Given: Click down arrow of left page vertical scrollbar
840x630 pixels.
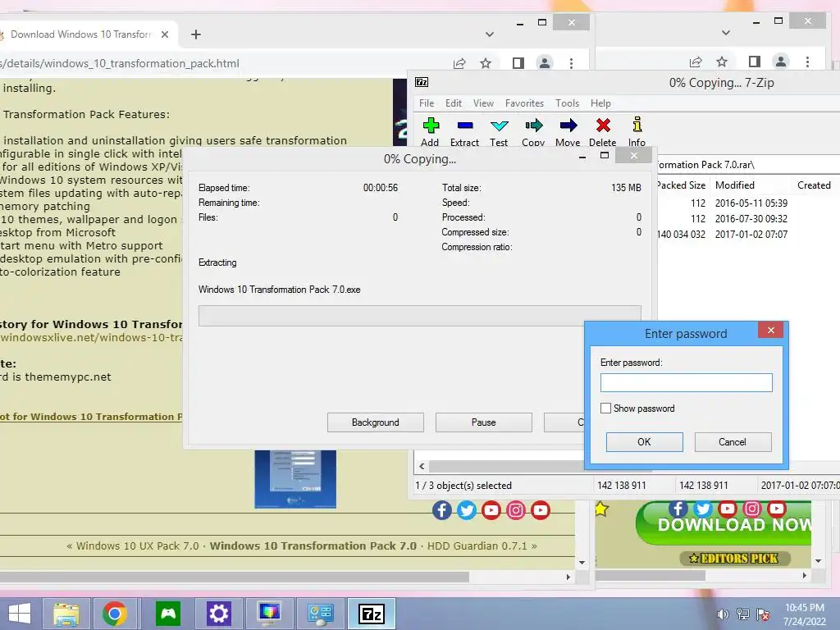Looking at the screenshot, I should point(582,563).
